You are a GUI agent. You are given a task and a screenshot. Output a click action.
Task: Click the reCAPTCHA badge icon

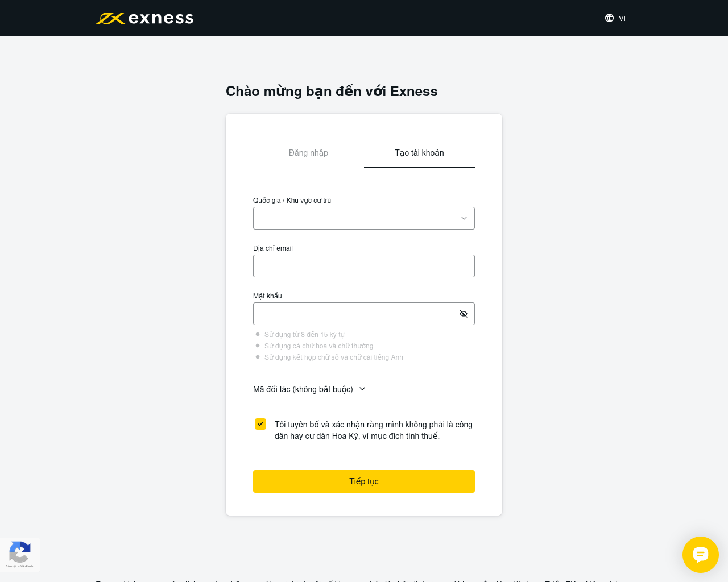tap(20, 552)
